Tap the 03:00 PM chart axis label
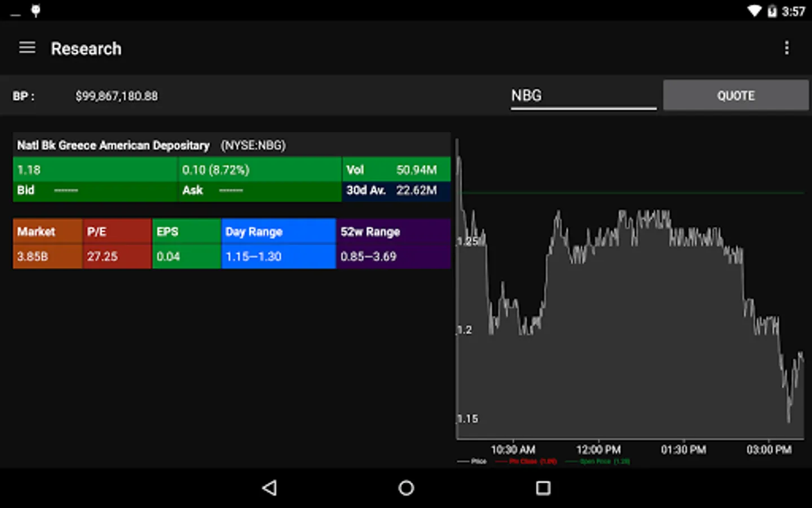The width and height of the screenshot is (812, 508). click(769, 450)
